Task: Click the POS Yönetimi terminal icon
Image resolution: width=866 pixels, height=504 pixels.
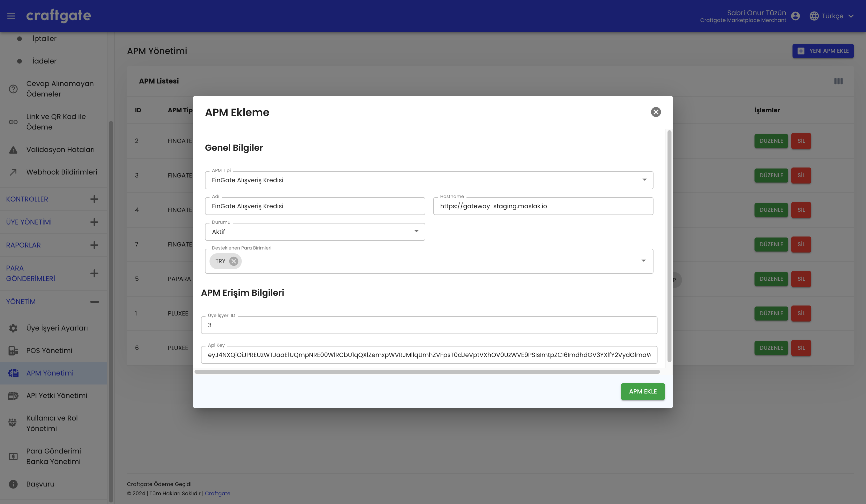Action: pyautogui.click(x=13, y=350)
